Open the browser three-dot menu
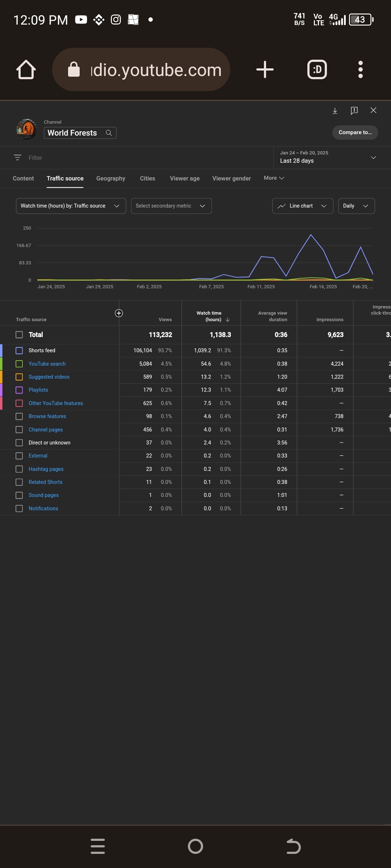 point(360,69)
